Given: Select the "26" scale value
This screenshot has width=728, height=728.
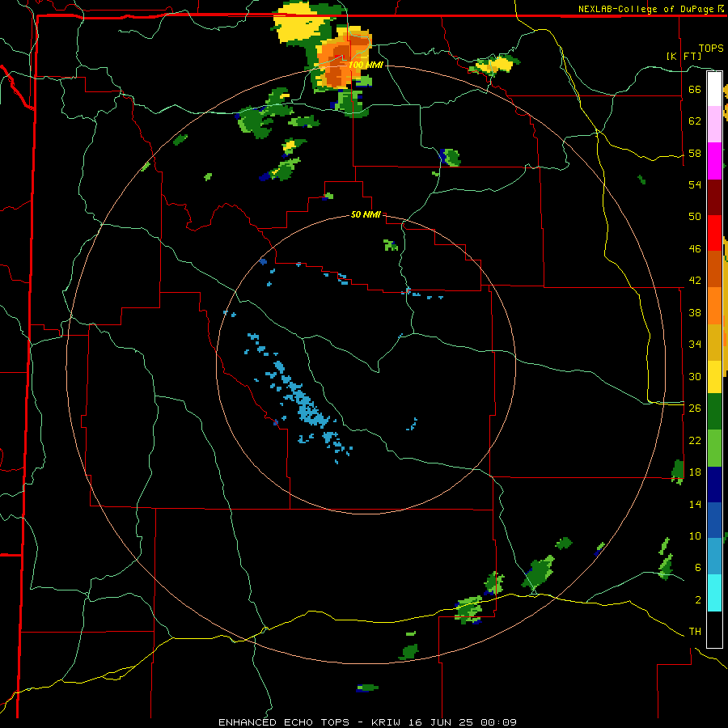Looking at the screenshot, I should click(695, 408).
